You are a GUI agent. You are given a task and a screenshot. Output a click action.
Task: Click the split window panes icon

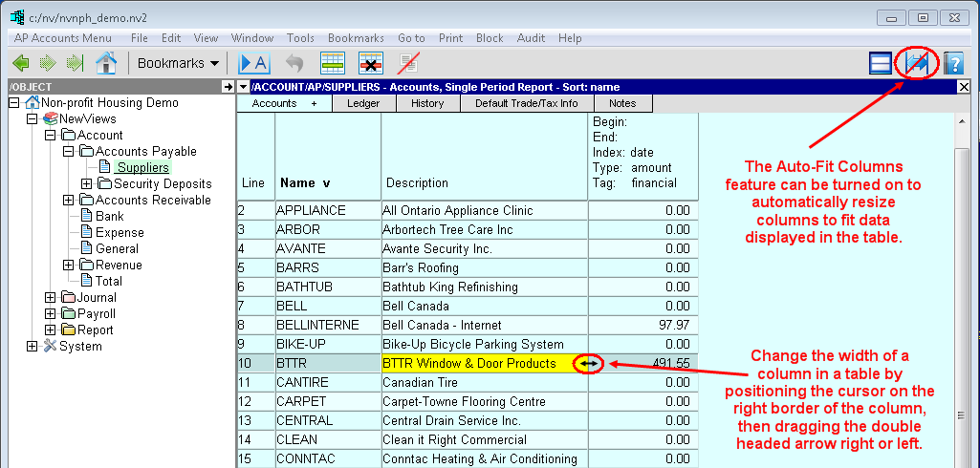tap(881, 64)
